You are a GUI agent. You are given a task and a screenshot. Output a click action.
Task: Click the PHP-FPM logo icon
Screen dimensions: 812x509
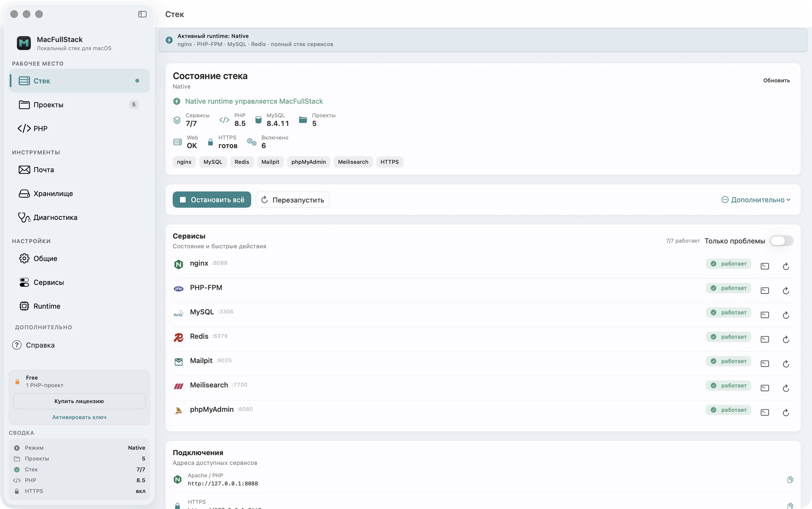point(178,289)
